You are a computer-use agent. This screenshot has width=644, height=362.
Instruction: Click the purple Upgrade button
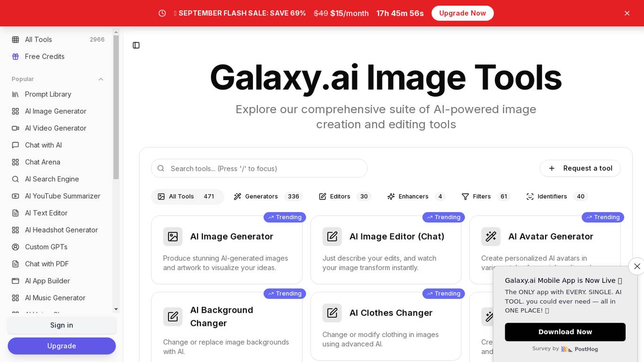tap(62, 346)
